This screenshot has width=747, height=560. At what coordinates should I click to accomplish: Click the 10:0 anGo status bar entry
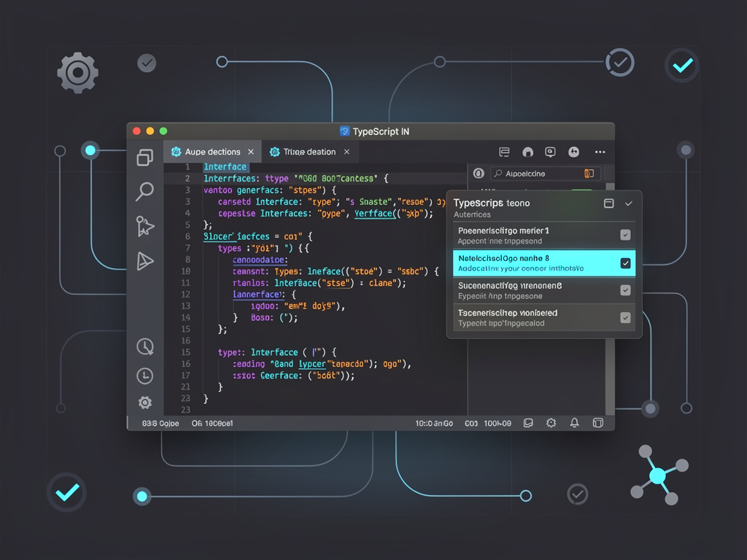tap(434, 424)
